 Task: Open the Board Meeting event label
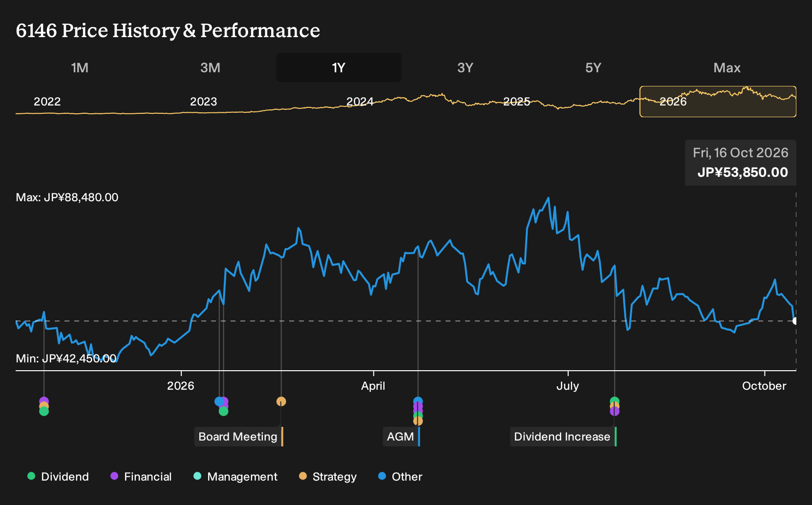[x=239, y=437]
